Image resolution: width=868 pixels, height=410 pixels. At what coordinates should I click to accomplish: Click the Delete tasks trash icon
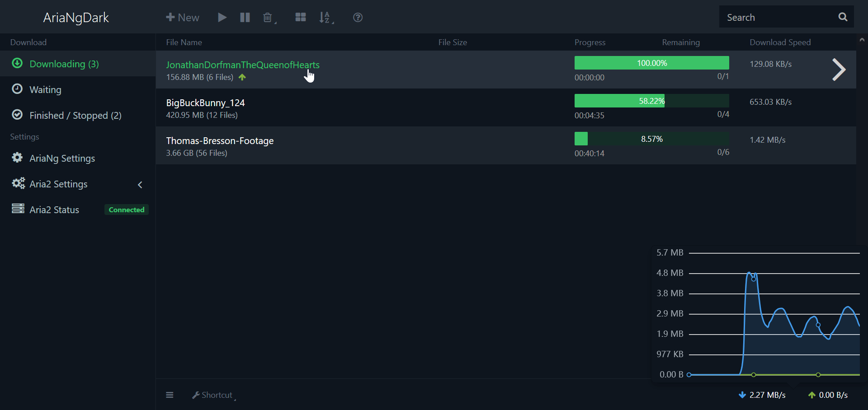click(268, 17)
